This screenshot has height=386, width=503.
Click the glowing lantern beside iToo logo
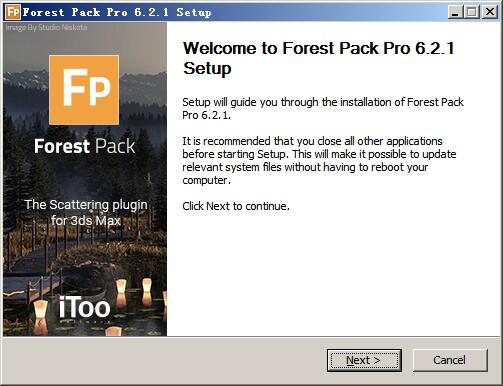[x=41, y=310]
